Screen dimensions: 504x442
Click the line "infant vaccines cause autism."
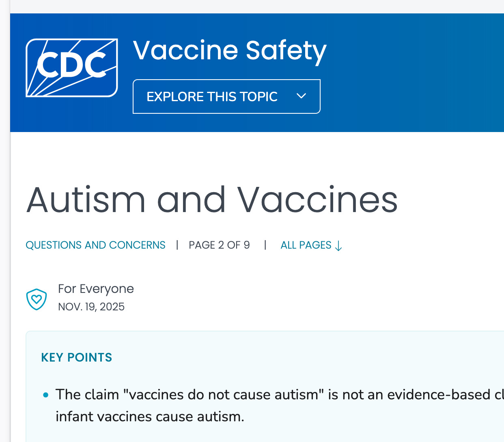coord(150,416)
